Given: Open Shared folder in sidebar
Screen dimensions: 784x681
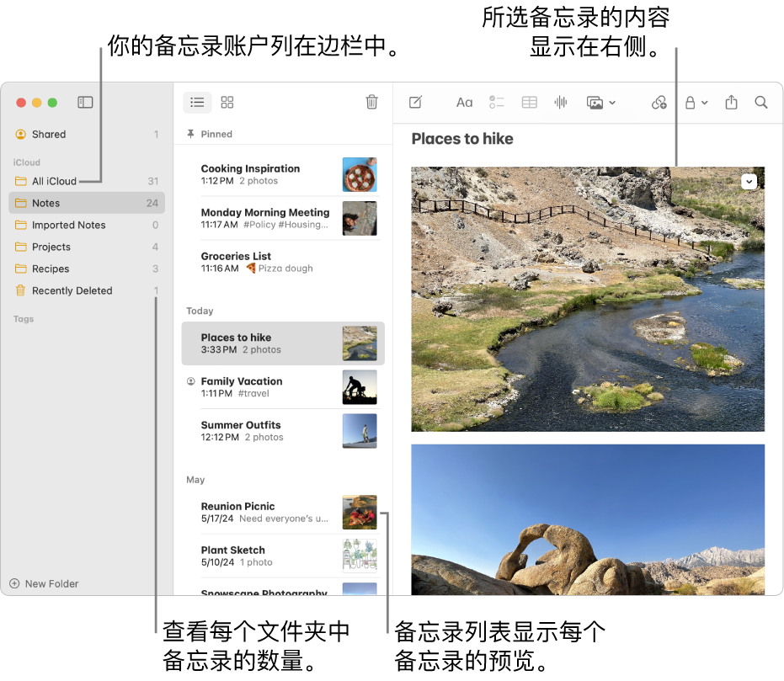Looking at the screenshot, I should click(87, 135).
